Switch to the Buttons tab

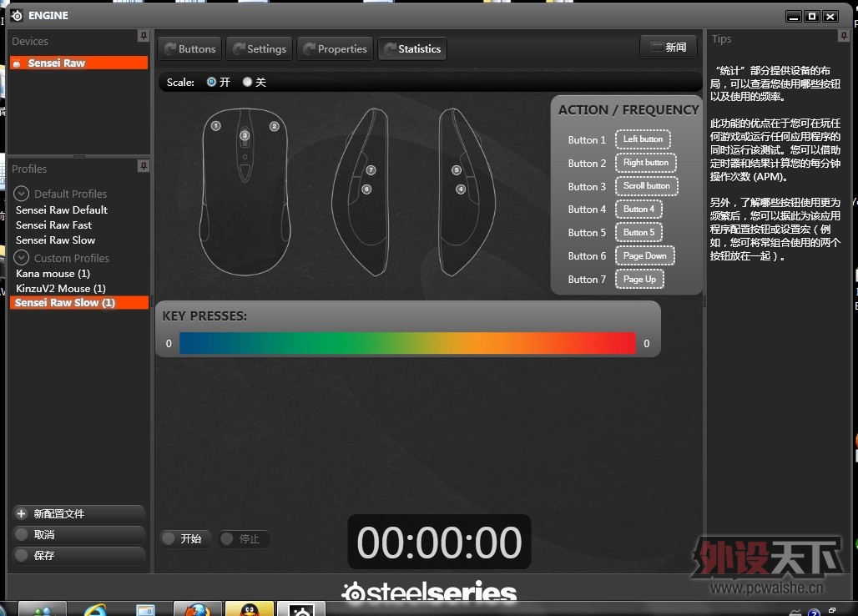click(189, 48)
